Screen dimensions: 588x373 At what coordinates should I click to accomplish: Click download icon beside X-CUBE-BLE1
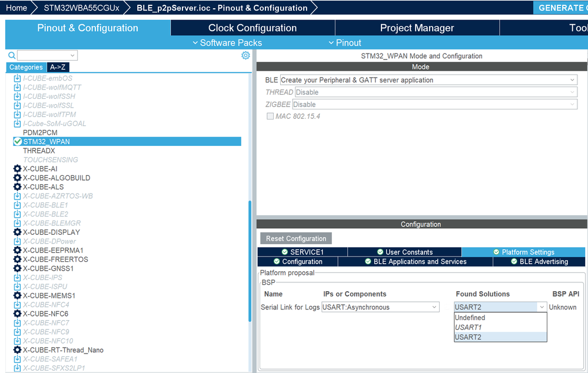point(17,205)
